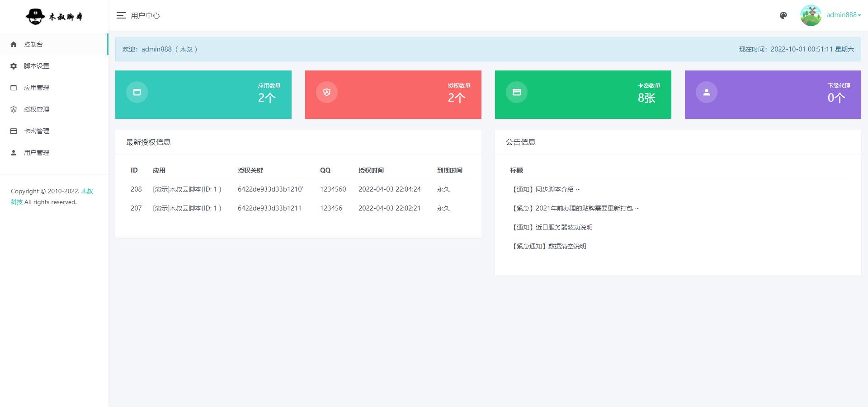Open the 卡密管理 menu item

[x=37, y=131]
